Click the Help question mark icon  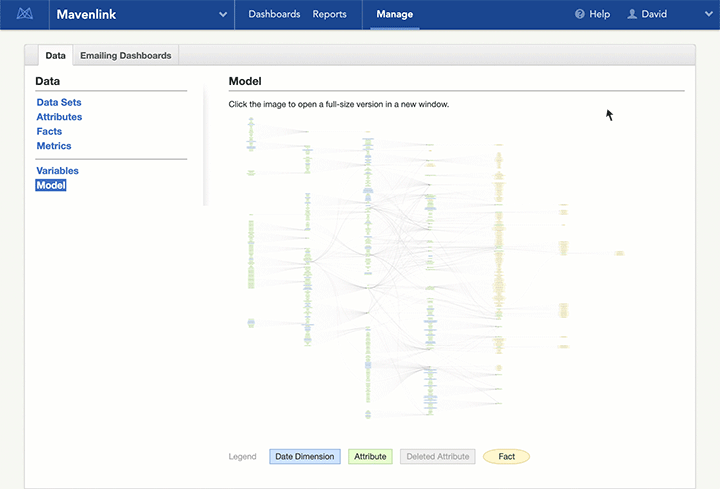pyautogui.click(x=580, y=15)
